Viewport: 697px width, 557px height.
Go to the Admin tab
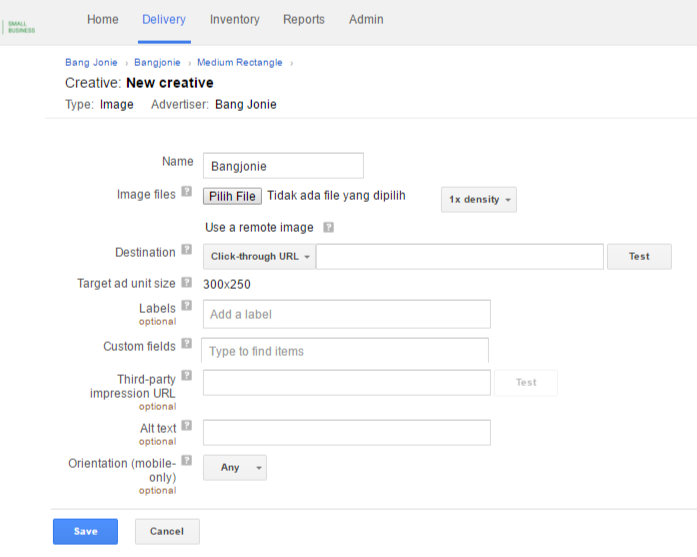pos(366,20)
